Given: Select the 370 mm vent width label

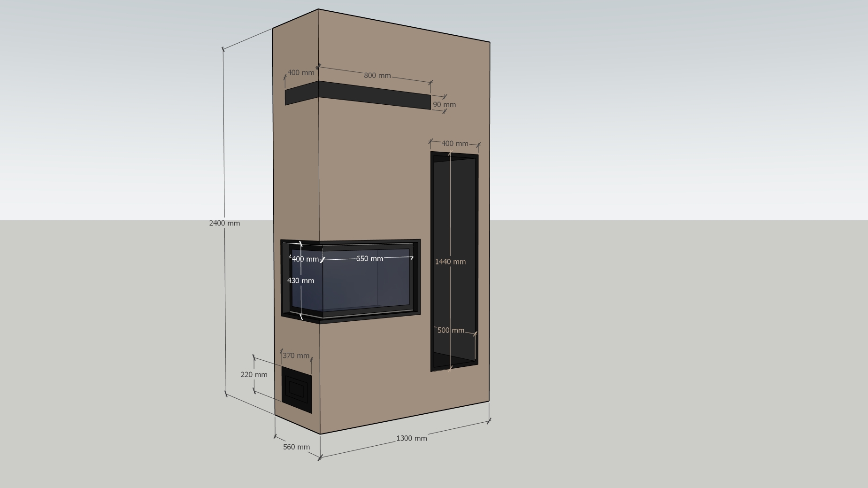Looking at the screenshot, I should [x=296, y=356].
